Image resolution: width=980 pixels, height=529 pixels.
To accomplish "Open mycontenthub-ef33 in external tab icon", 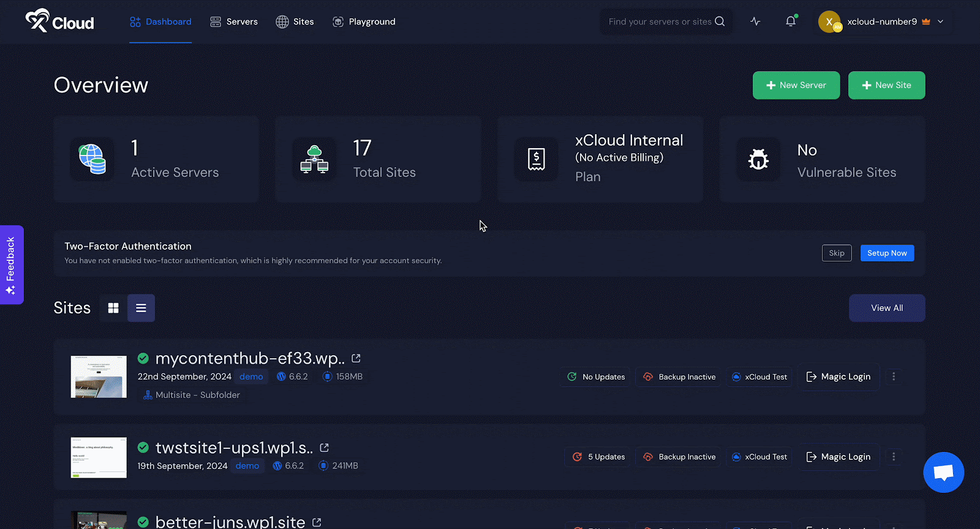I will tap(356, 358).
